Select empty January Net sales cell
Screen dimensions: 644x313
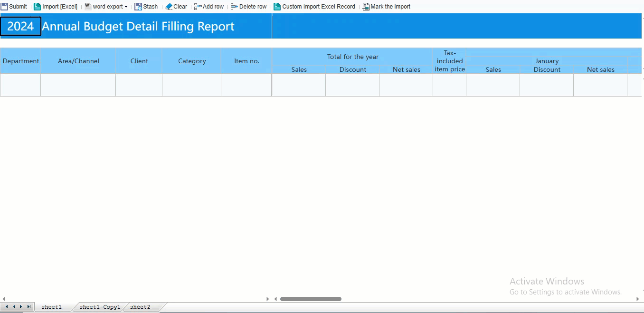pos(600,85)
